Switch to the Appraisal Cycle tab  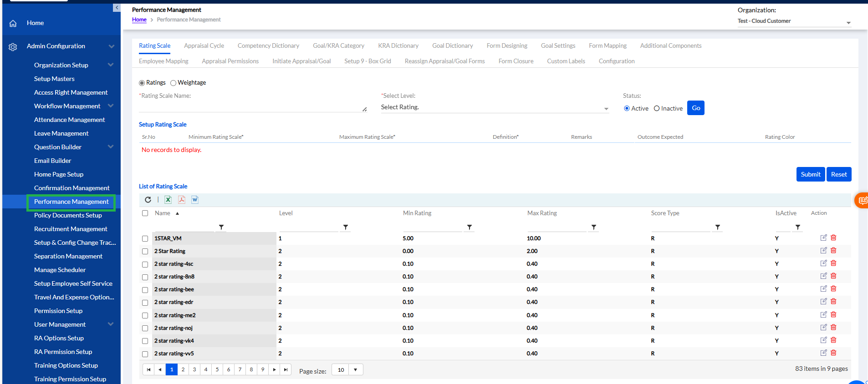(204, 46)
